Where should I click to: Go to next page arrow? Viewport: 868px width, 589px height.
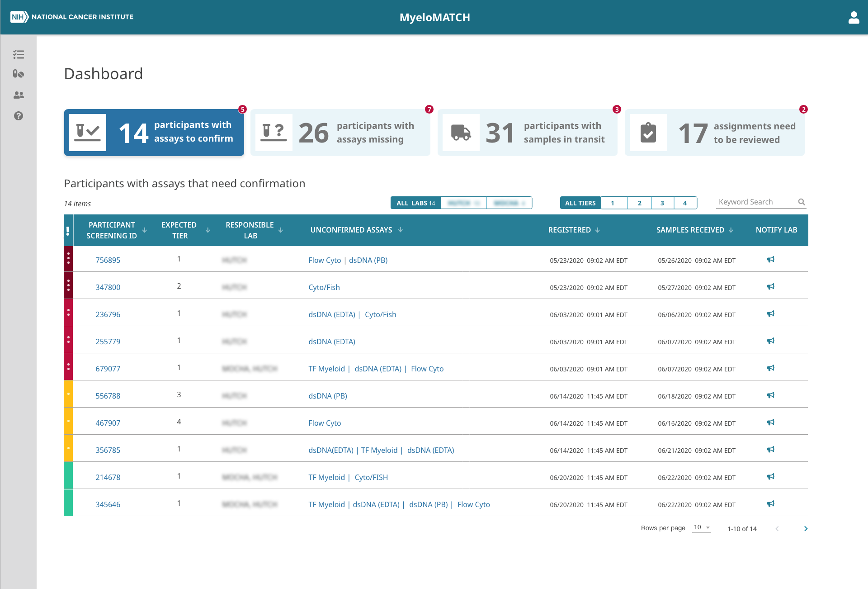coord(806,529)
